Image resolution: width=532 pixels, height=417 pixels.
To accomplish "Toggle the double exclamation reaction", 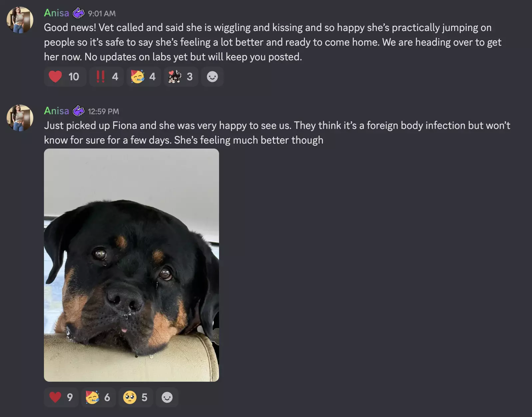I will click(x=107, y=77).
